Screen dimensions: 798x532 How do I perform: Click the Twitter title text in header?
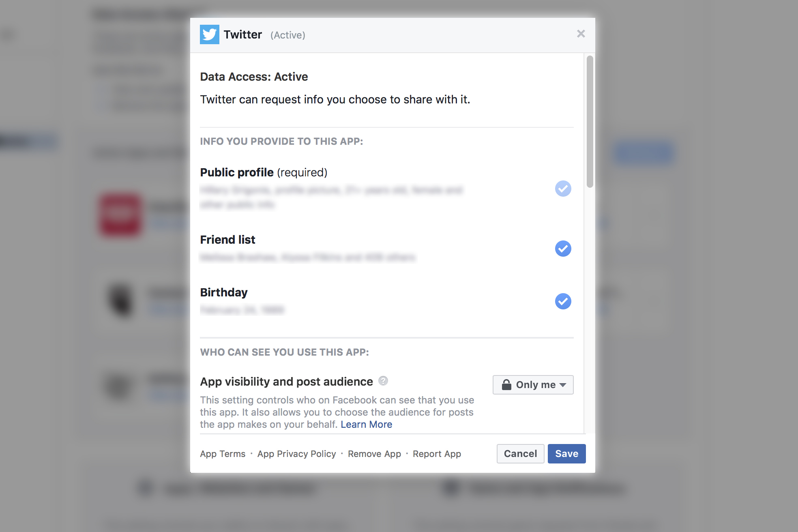[242, 34]
